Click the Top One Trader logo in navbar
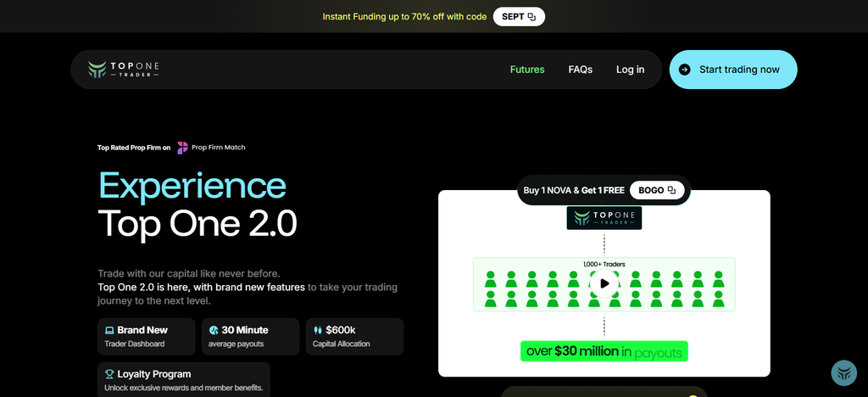The height and width of the screenshot is (397, 868). point(124,70)
